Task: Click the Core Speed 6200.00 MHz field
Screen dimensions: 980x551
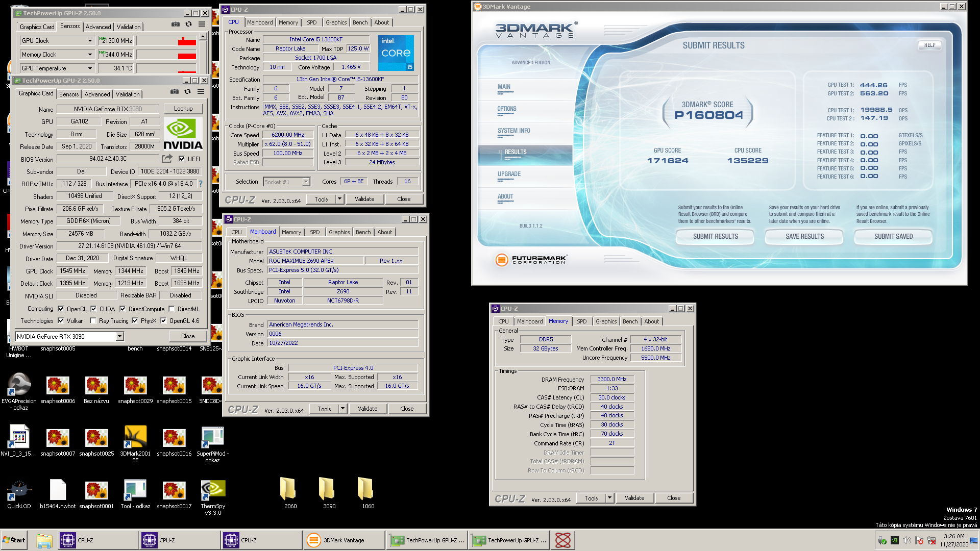Action: click(288, 135)
